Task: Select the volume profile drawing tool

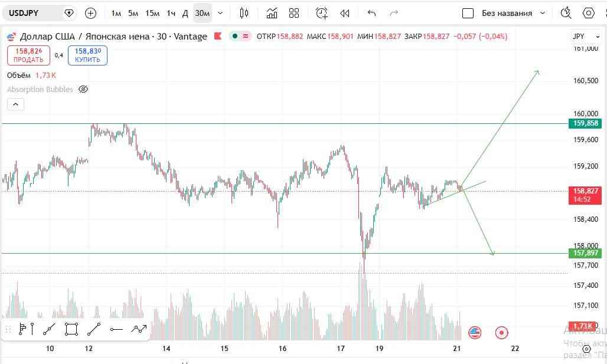Action: (x=22, y=329)
